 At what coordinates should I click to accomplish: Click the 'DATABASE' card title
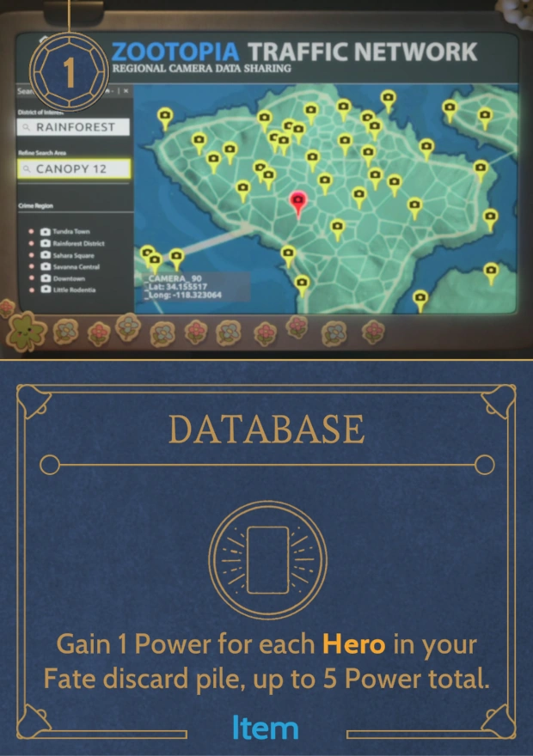266,429
